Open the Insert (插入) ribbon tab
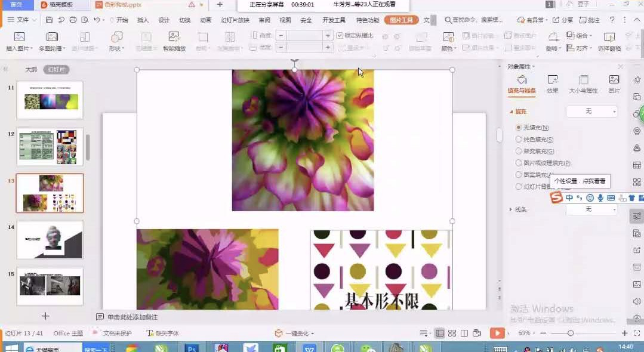Screen dimensions: 644x352 click(x=143, y=20)
